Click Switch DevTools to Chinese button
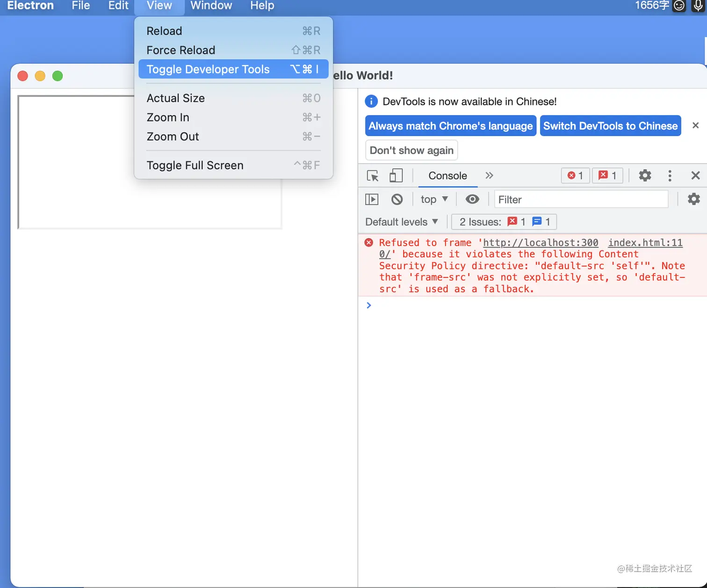Screen dimensions: 707x588 click(x=610, y=126)
